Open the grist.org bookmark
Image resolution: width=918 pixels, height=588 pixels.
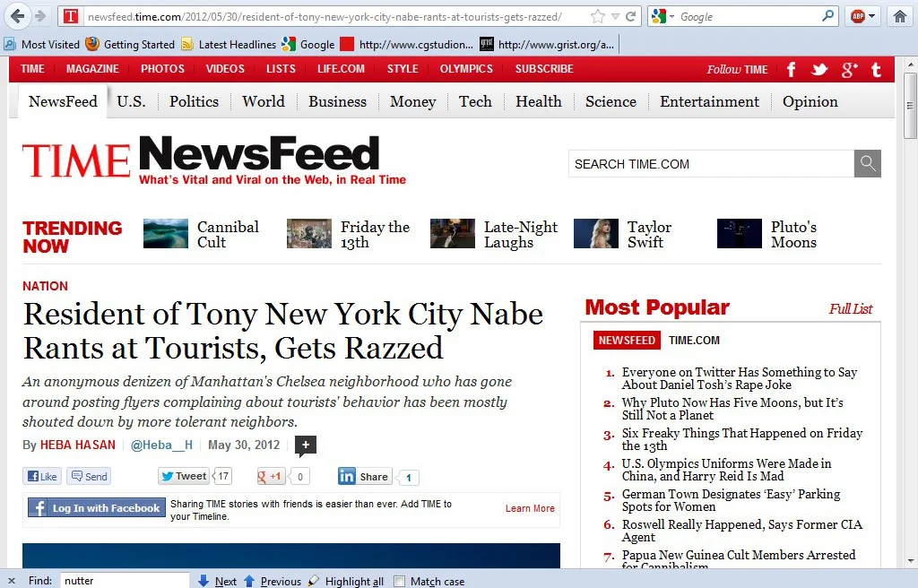[x=547, y=45]
